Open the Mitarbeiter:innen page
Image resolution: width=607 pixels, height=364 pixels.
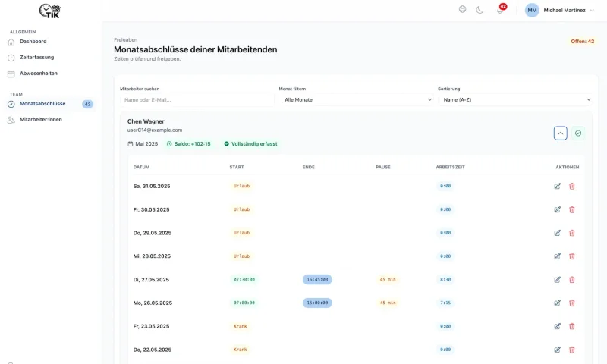click(x=41, y=120)
